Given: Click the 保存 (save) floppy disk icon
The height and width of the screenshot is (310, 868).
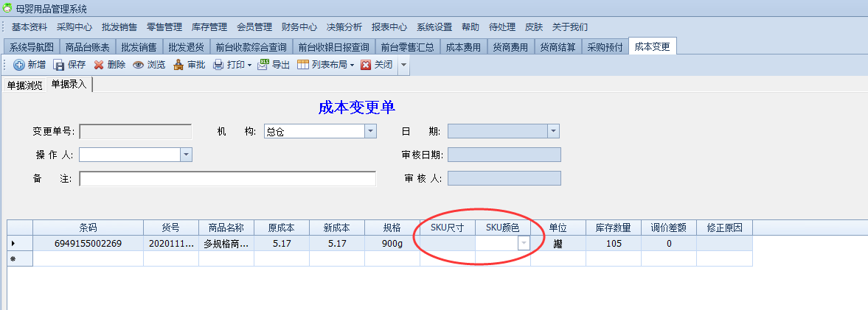Looking at the screenshot, I should 59,65.
